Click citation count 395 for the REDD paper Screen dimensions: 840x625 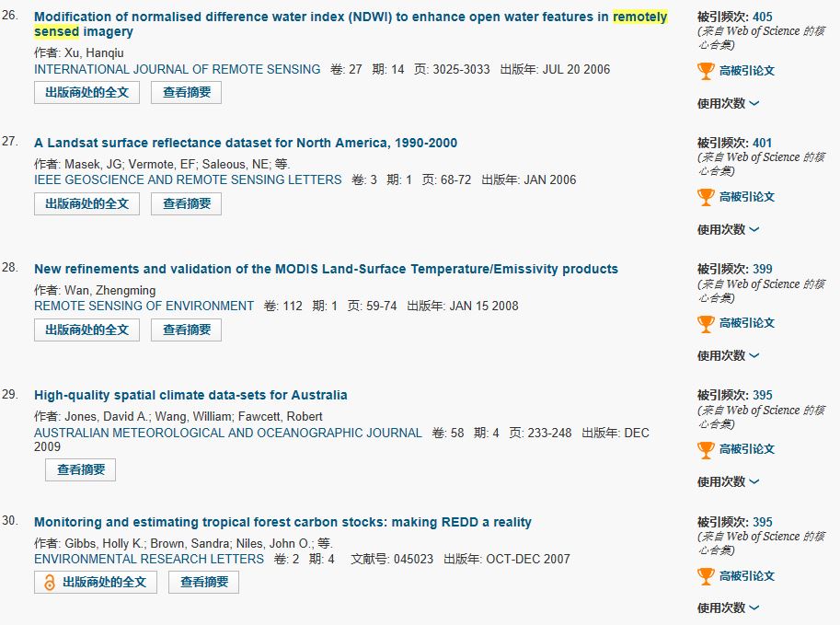click(763, 522)
